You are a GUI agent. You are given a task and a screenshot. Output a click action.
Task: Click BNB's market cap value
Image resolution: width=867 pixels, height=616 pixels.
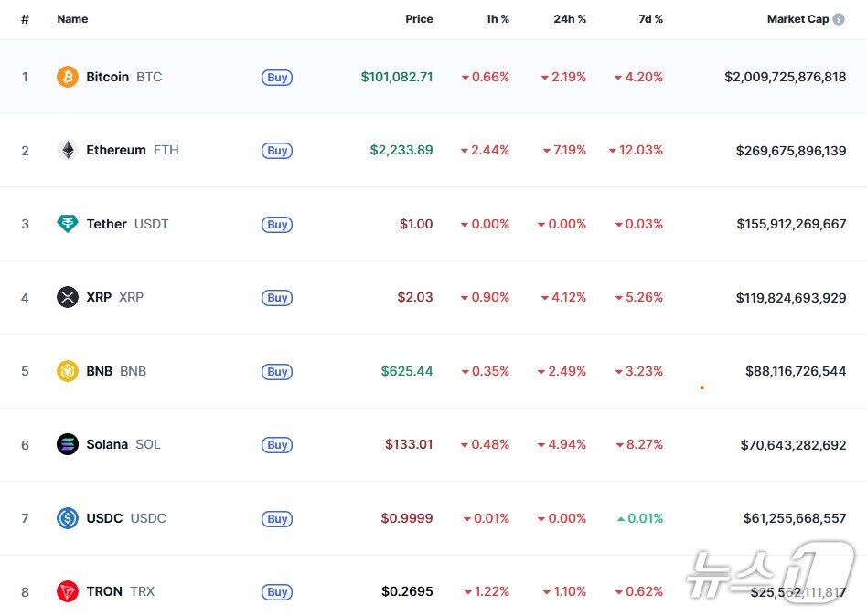tap(796, 371)
